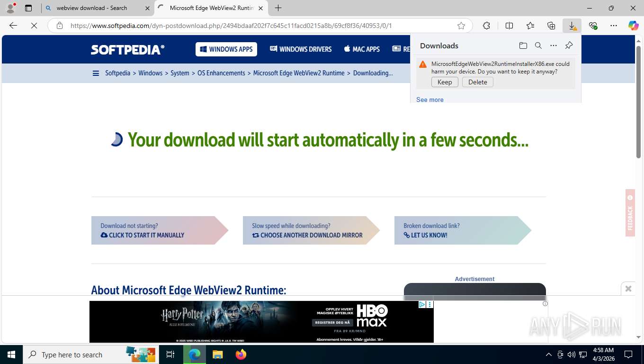Add this page to favorites star
The width and height of the screenshot is (644, 364).
(x=461, y=26)
